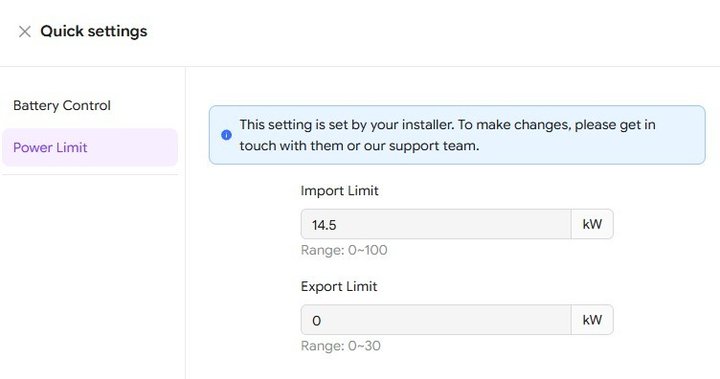The width and height of the screenshot is (720, 379).
Task: Click the Quick settings heading
Action: coord(94,31)
